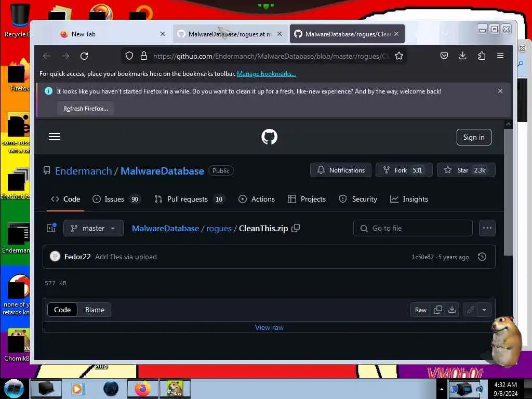Go back with the browser back arrow

point(46,56)
